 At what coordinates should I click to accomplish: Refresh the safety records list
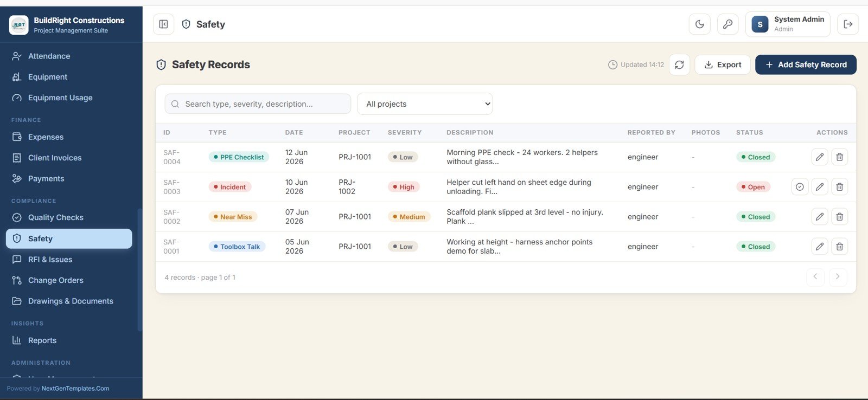pyautogui.click(x=679, y=64)
